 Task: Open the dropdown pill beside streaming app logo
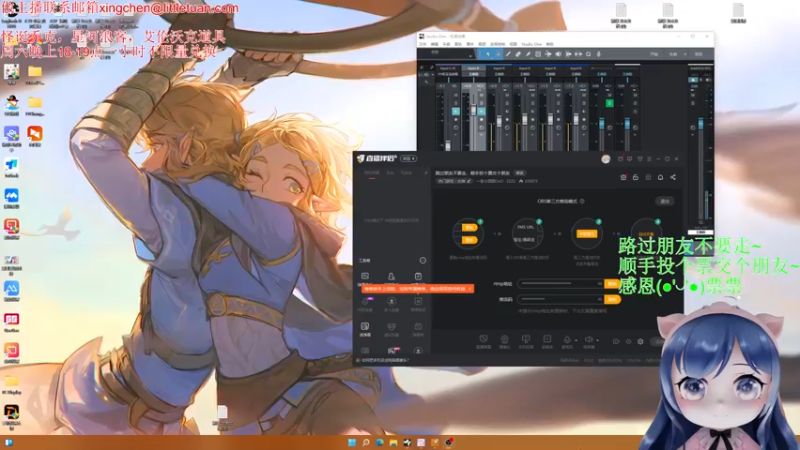coord(408,159)
